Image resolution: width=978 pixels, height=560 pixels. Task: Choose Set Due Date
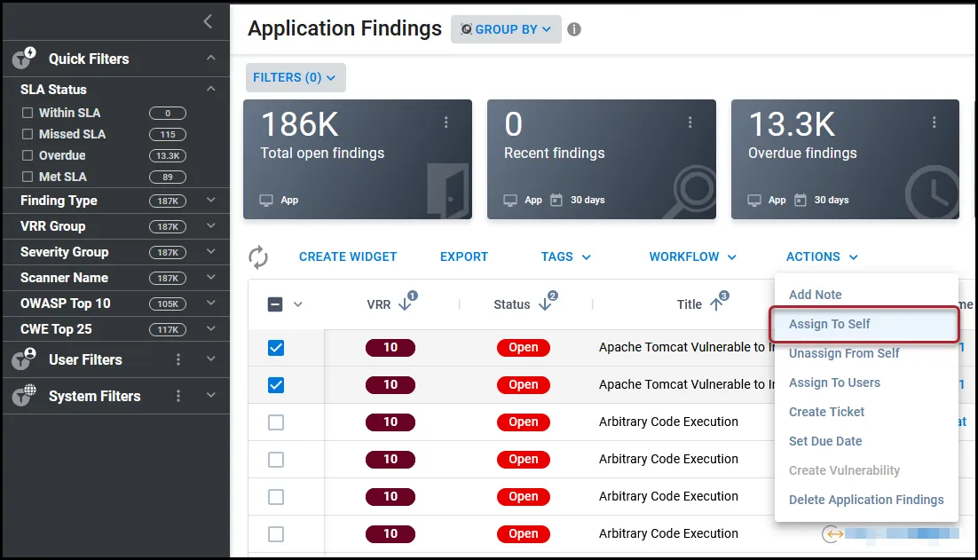(825, 441)
